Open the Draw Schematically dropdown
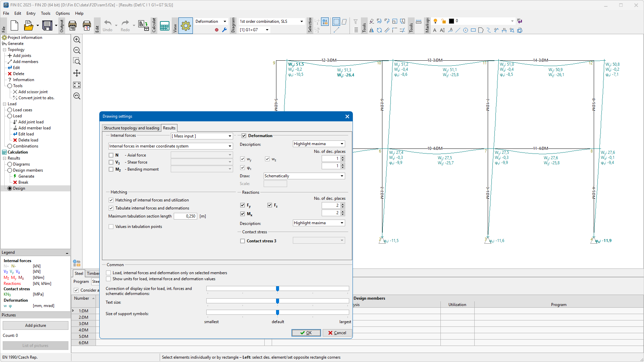This screenshot has height=362, width=644. point(304,176)
